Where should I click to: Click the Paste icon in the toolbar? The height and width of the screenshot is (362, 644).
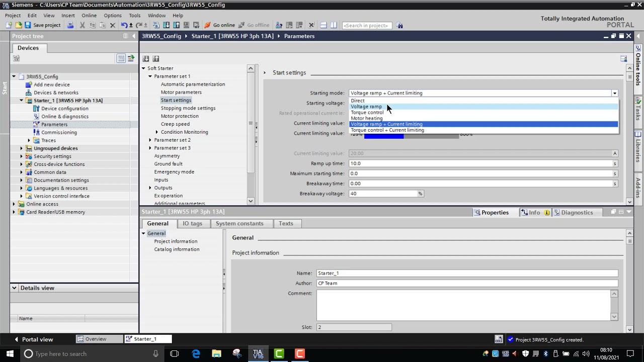point(102,25)
